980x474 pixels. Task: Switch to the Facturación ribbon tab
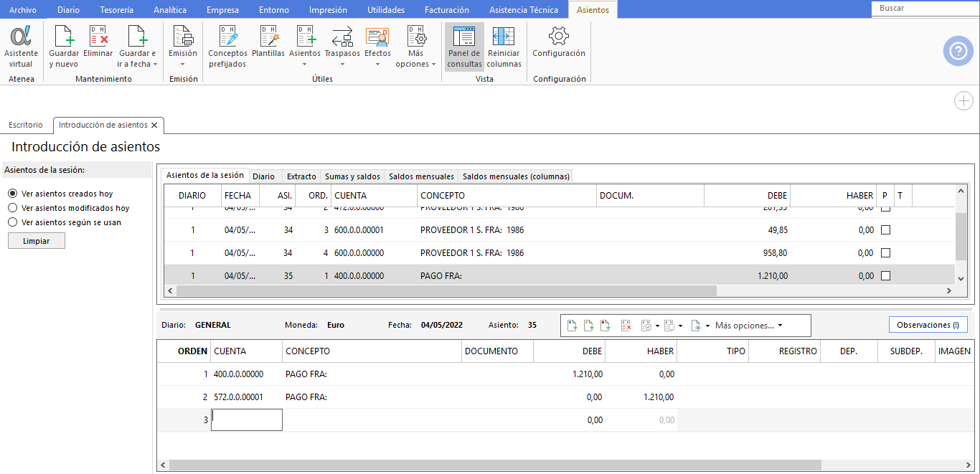[x=447, y=10]
